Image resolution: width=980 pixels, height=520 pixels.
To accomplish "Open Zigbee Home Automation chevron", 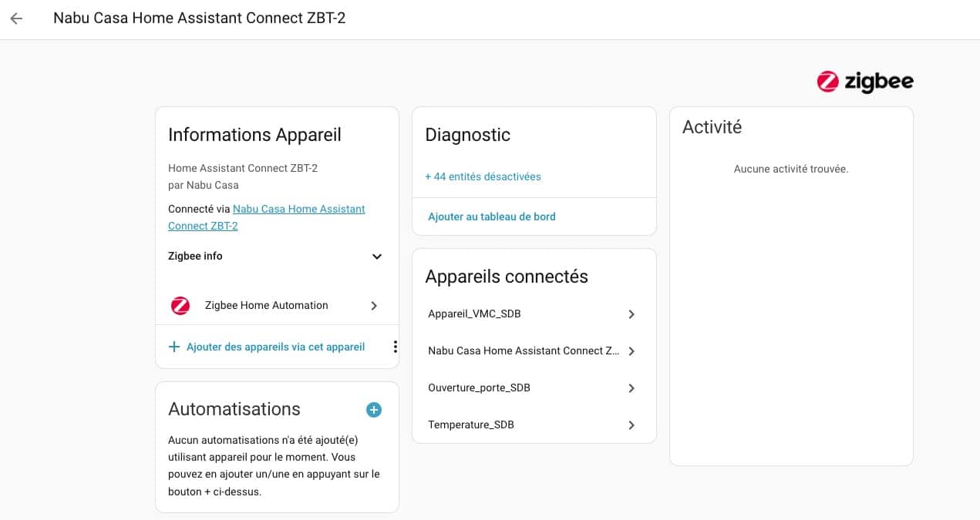I will pos(374,306).
